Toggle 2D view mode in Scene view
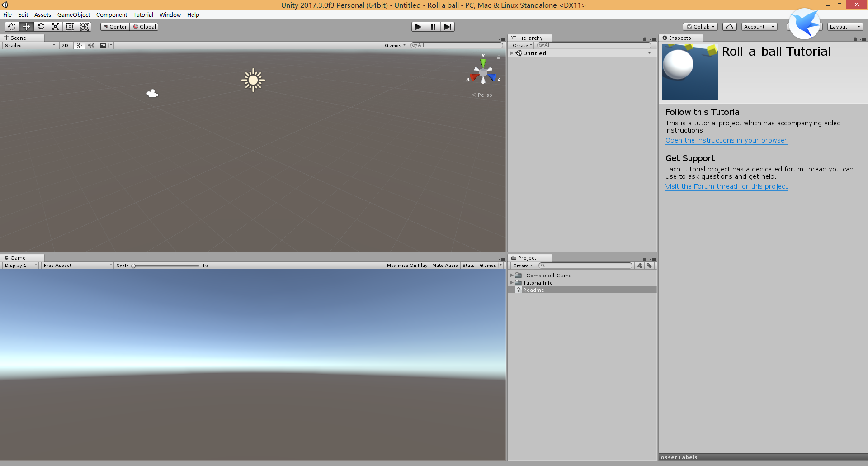 coord(65,45)
